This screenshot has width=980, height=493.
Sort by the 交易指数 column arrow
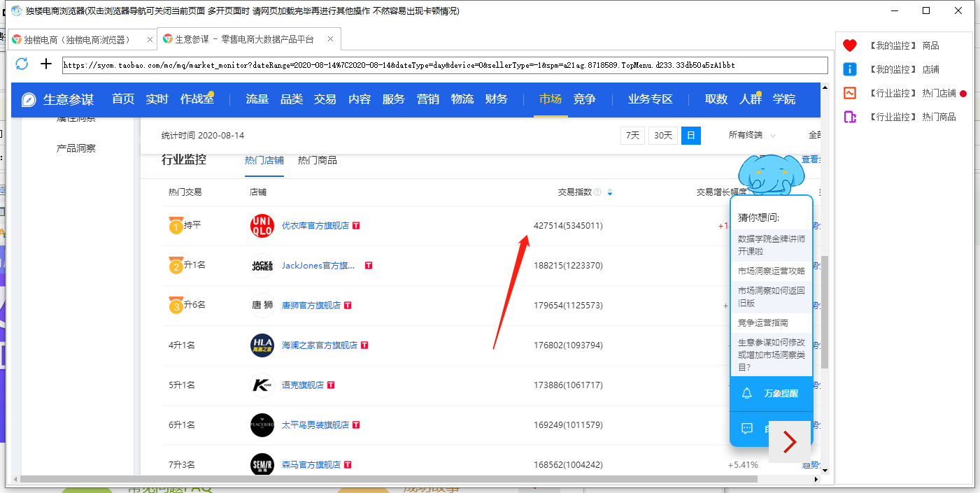click(610, 192)
